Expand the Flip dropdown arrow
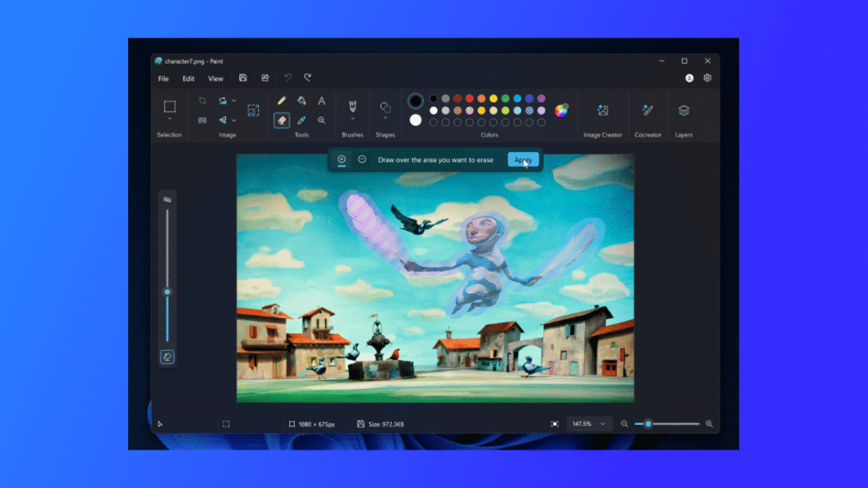Screen dimensions: 868x488 (234, 120)
